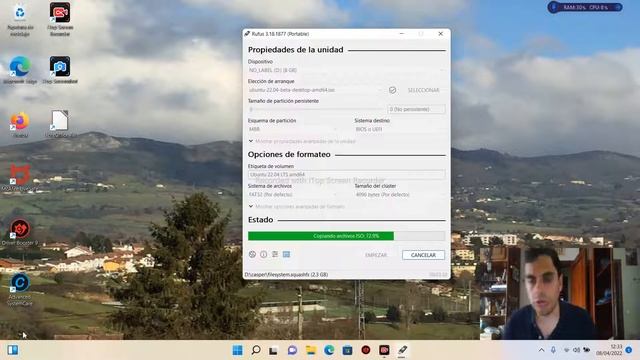This screenshot has height=360, width=640.
Task: Click the 'Estado' heading
Action: click(260, 220)
